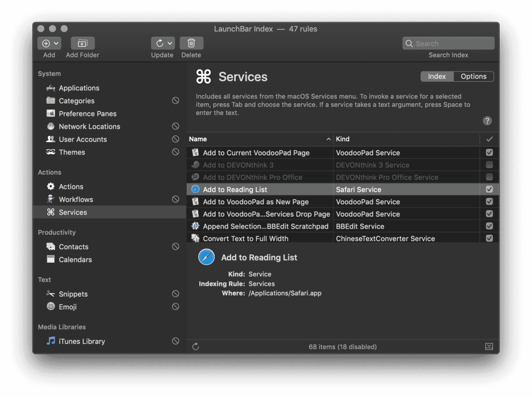Open help with the question mark button
The image size is (532, 397).
click(487, 121)
